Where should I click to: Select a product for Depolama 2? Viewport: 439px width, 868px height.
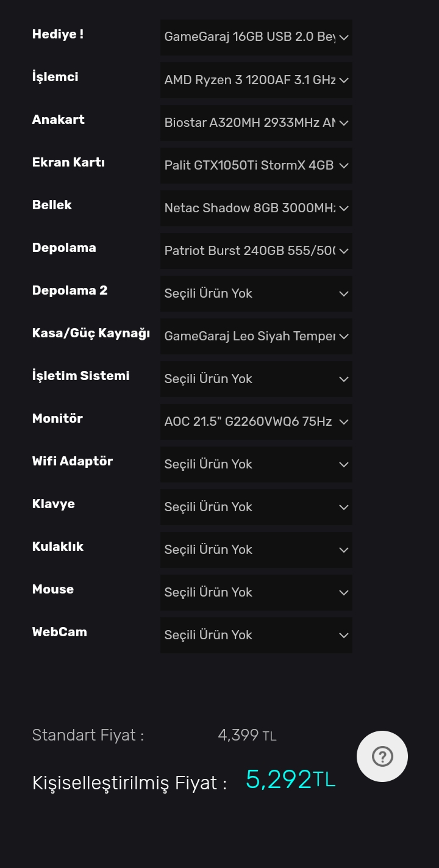(255, 293)
